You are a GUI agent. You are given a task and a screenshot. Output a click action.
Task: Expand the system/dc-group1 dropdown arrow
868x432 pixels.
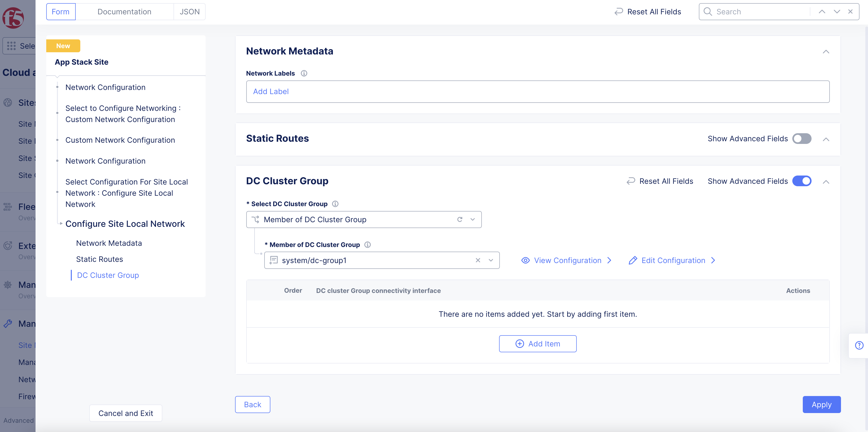[x=491, y=260]
